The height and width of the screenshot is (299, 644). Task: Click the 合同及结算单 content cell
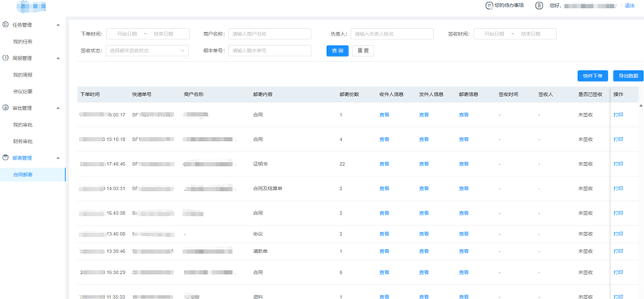click(267, 189)
